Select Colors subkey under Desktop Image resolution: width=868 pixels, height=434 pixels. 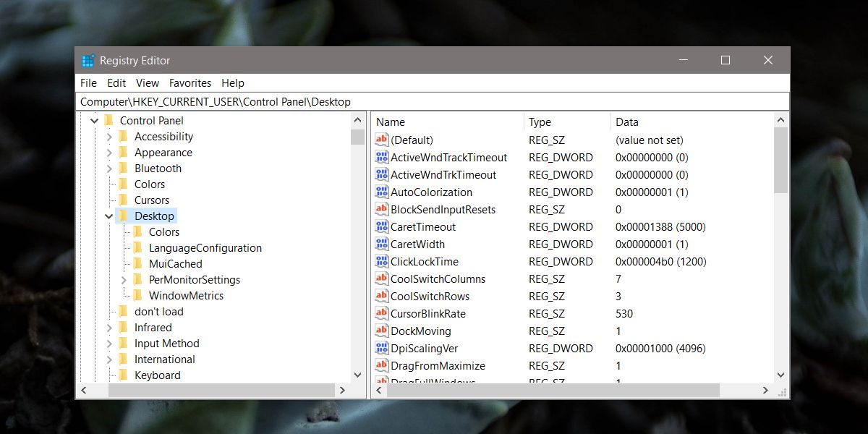(x=164, y=231)
